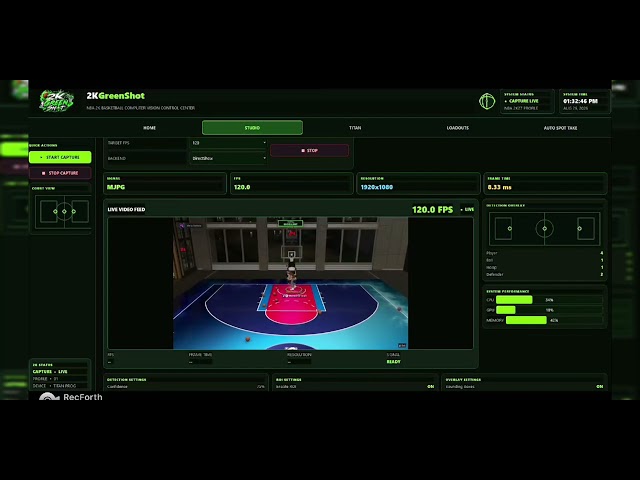This screenshot has height=480, width=640.
Task: Click the Hoop detection count row
Action: [x=544, y=267]
